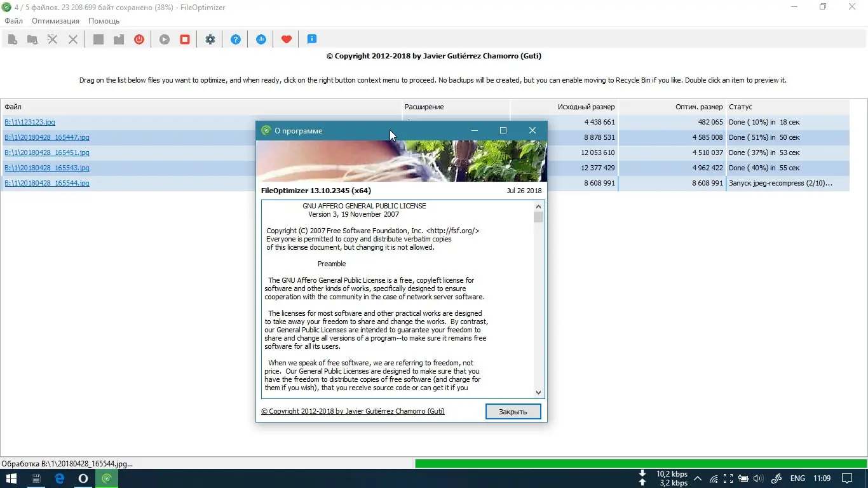Click the license text area in About dialog
868x488 pixels.
tap(398, 299)
